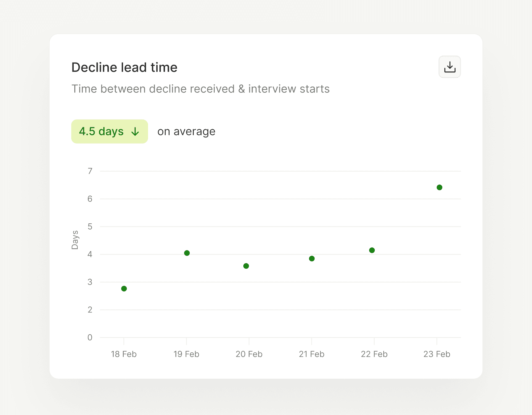Click the data point above 18 Feb
Viewport: 532px width, 415px height.
[x=124, y=289]
